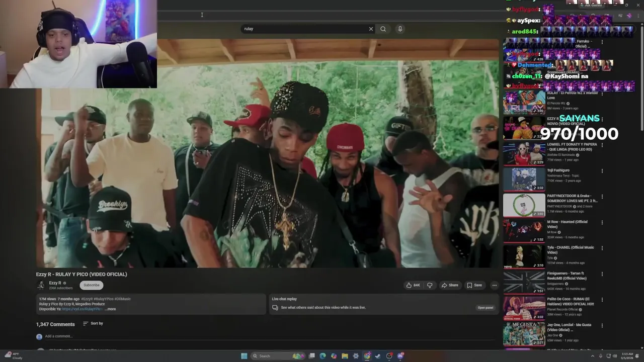Open the Disponible Ya link in description
This screenshot has height=362, width=644.
pyautogui.click(x=82, y=309)
